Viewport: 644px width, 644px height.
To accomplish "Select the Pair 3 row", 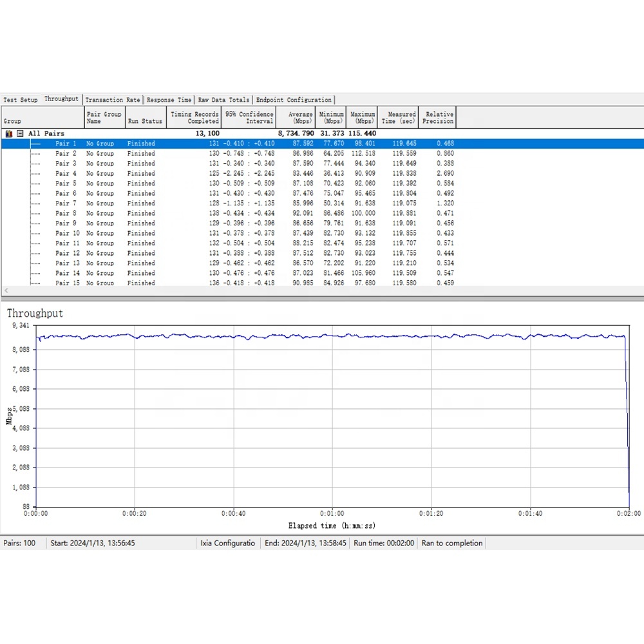I will (x=323, y=164).
